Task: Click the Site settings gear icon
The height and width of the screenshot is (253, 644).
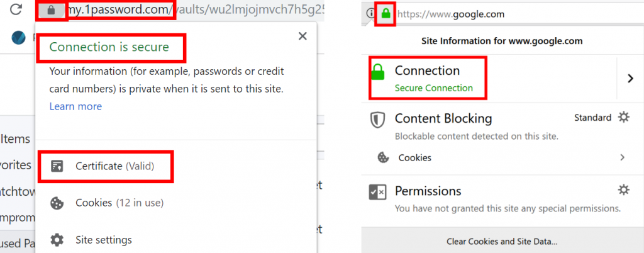Action: (57, 239)
